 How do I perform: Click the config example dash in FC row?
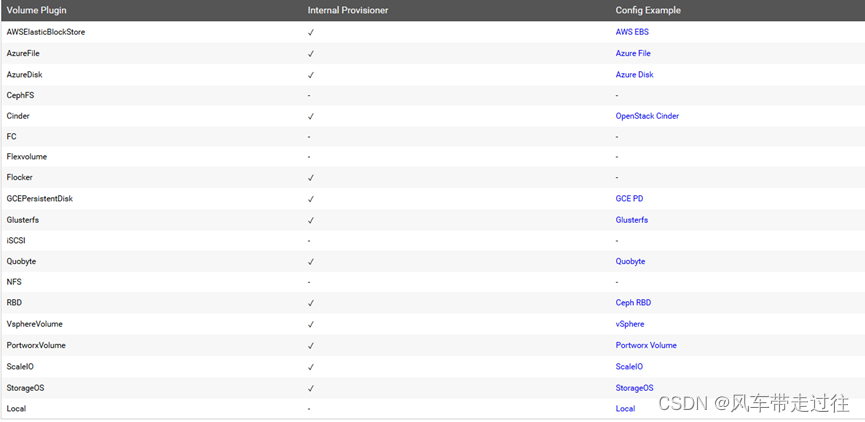617,136
